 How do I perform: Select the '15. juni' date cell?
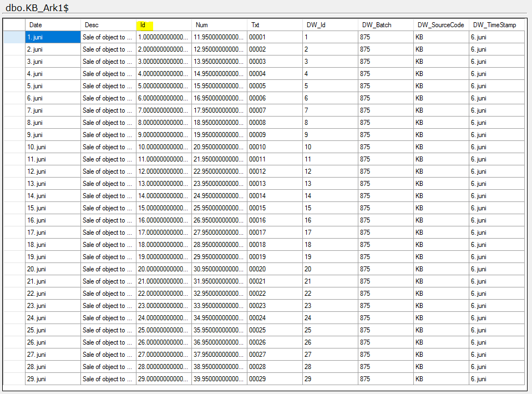[53, 208]
